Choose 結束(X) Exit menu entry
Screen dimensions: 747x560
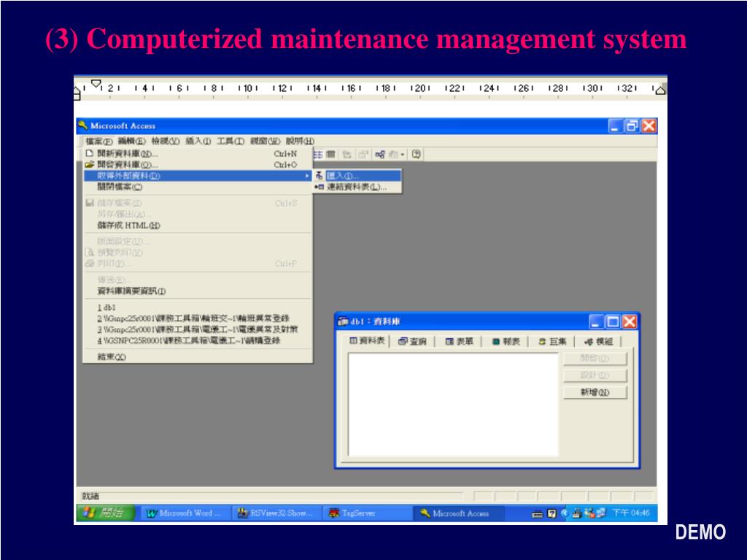(198, 357)
